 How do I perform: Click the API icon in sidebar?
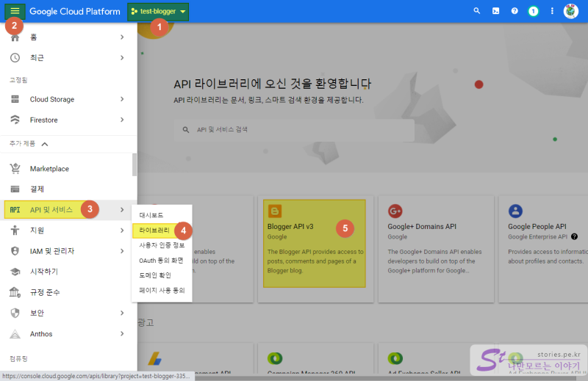pos(15,210)
